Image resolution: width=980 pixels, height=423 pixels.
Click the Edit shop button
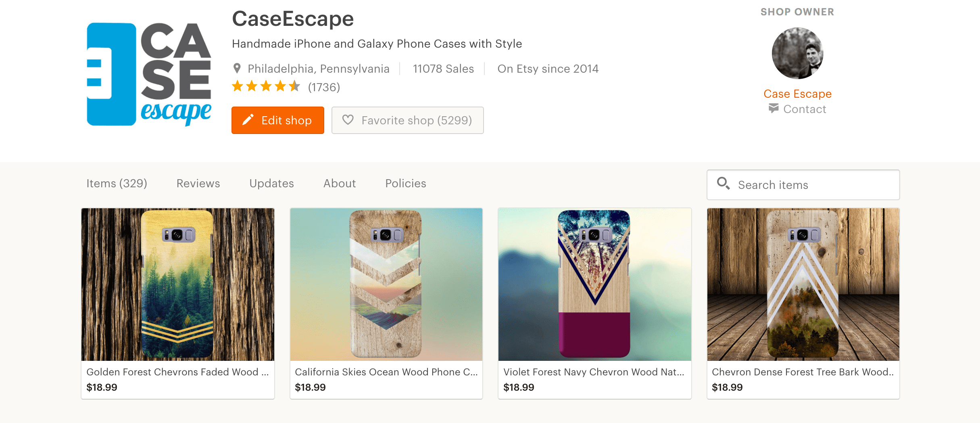[277, 120]
